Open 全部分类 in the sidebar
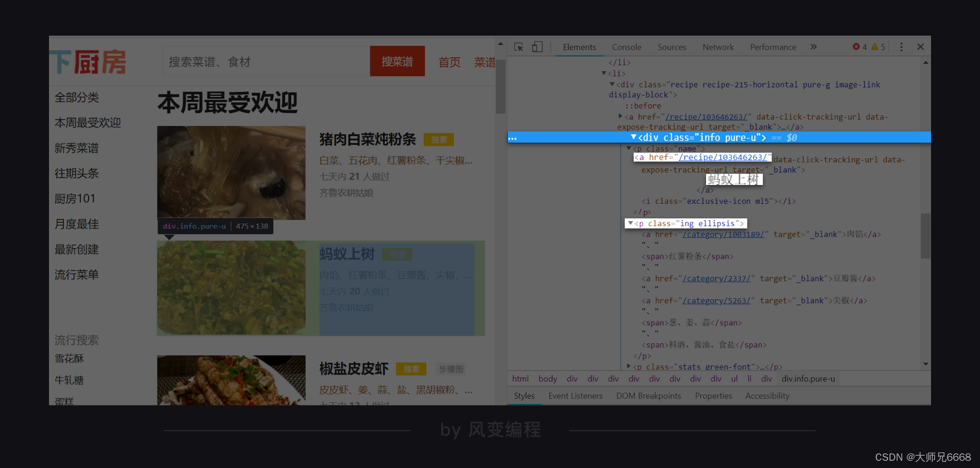Image resolution: width=980 pixels, height=468 pixels. pos(77,97)
